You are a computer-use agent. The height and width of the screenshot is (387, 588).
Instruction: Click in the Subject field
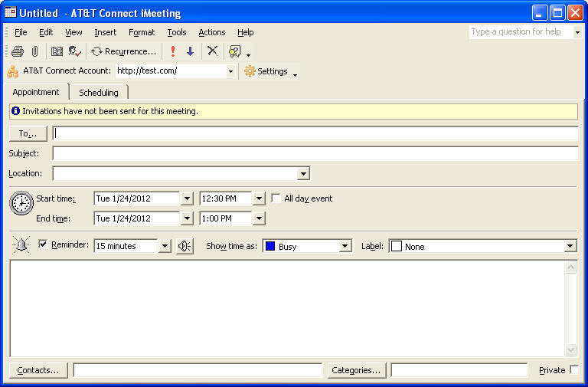[x=315, y=153]
